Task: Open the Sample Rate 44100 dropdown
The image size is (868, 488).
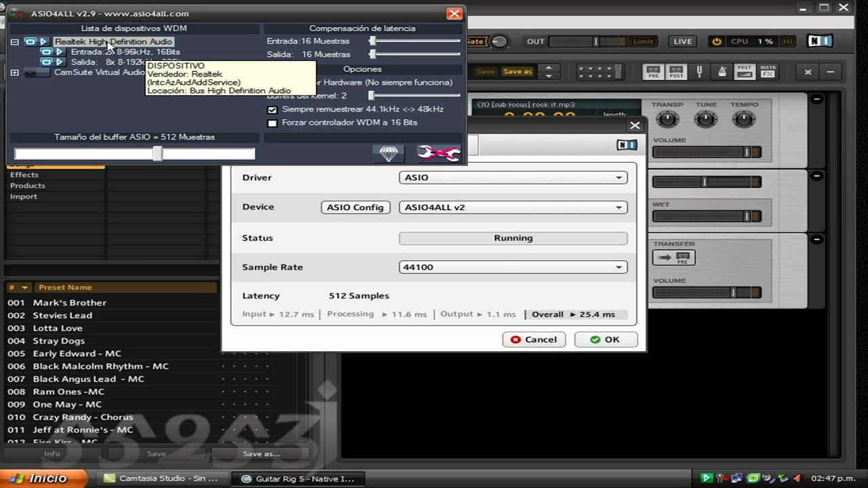Action: (513, 267)
